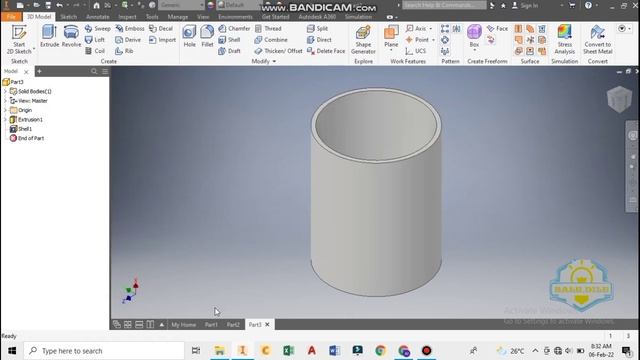The height and width of the screenshot is (360, 640).
Task: Click the Import tool
Action: (162, 40)
